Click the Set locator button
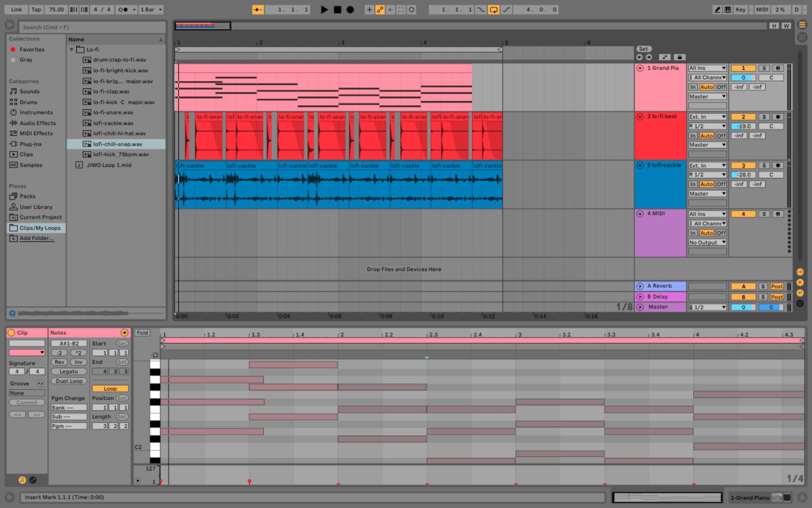Image resolution: width=812 pixels, height=508 pixels. tap(643, 49)
